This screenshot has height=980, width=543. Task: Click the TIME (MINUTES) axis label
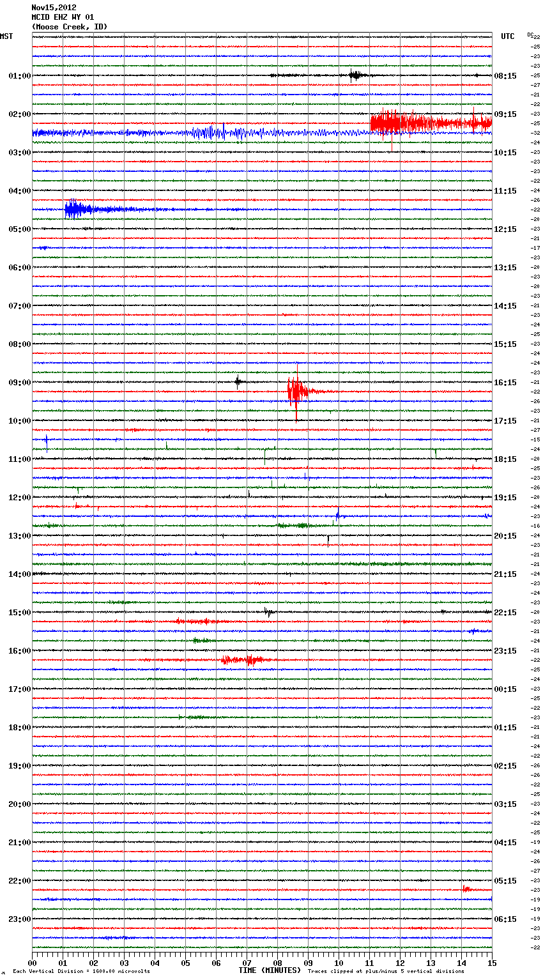(x=270, y=970)
